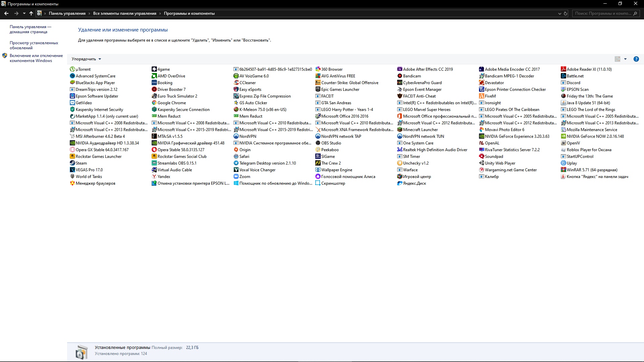This screenshot has width=644, height=362.
Task: Expand recent locations arrow next to navigation
Action: click(x=24, y=13)
